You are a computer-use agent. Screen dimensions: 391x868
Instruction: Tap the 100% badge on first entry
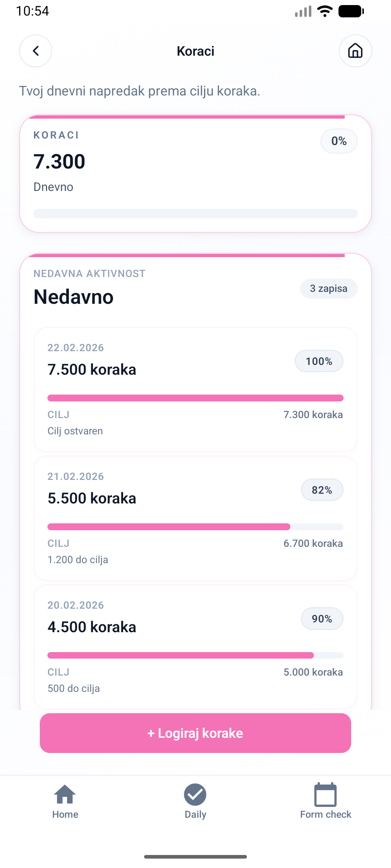coord(319,361)
